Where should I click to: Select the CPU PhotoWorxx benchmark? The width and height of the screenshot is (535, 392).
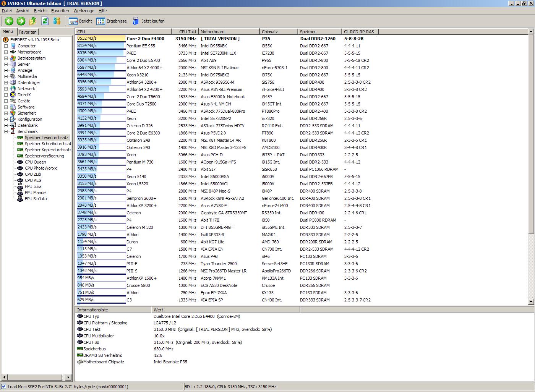41,168
